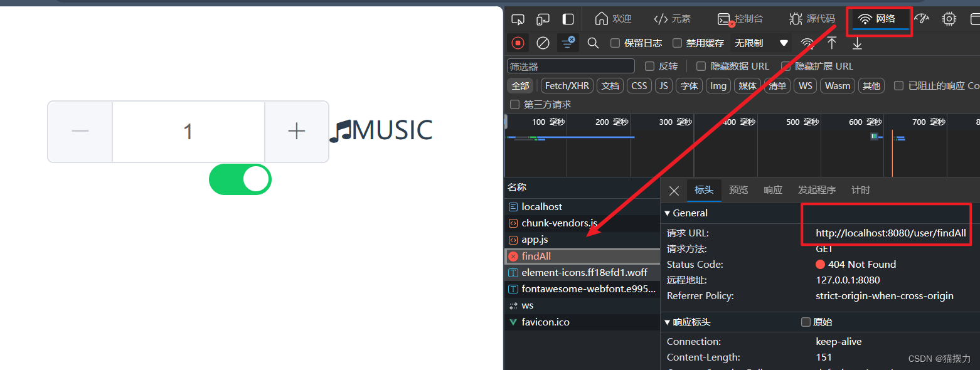The image size is (980, 370).
Task: Enable the 保留日志 checkbox
Action: [615, 43]
